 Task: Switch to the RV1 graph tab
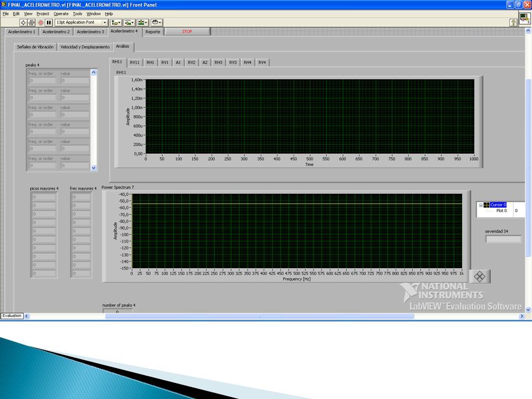coord(165,63)
